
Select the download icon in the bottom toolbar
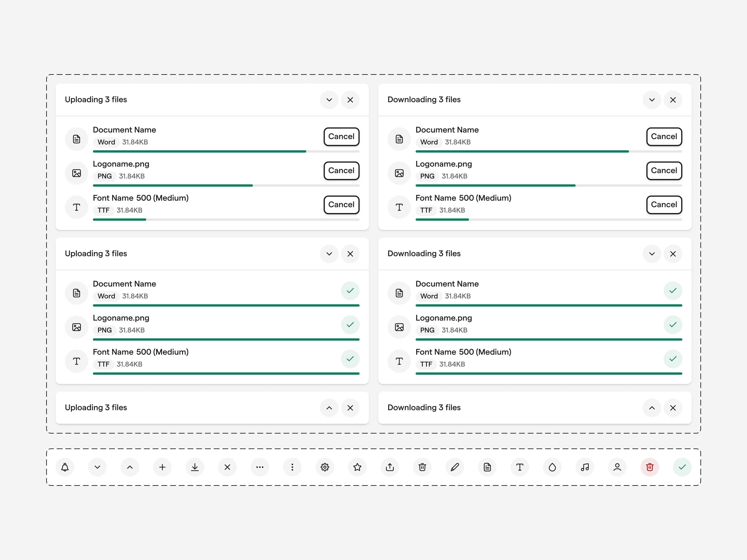tap(195, 467)
